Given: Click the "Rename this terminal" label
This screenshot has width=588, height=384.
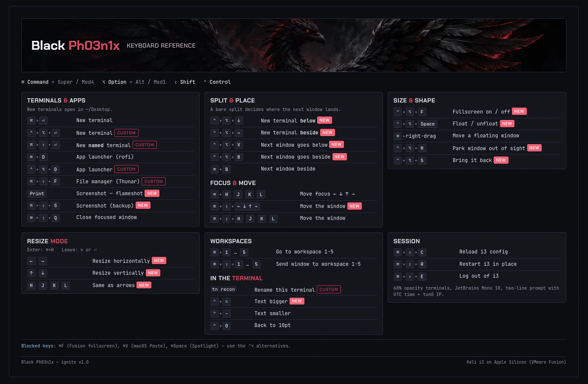Looking at the screenshot, I should (x=285, y=290).
